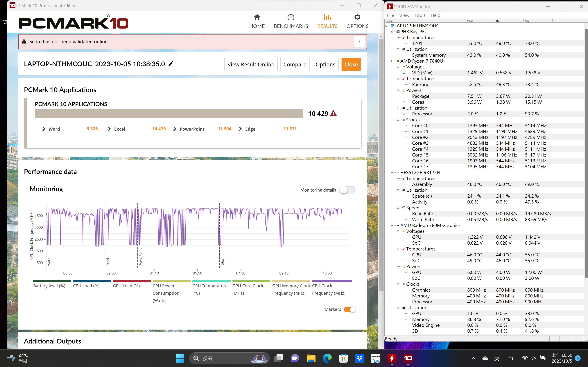Open Dropbox from the taskbar

coord(360,358)
